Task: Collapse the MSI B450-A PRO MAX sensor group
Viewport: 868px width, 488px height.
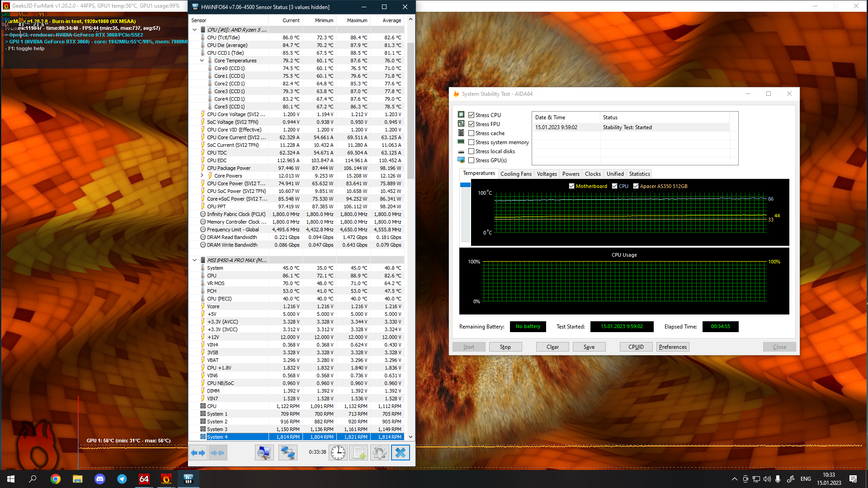Action: pyautogui.click(x=194, y=260)
